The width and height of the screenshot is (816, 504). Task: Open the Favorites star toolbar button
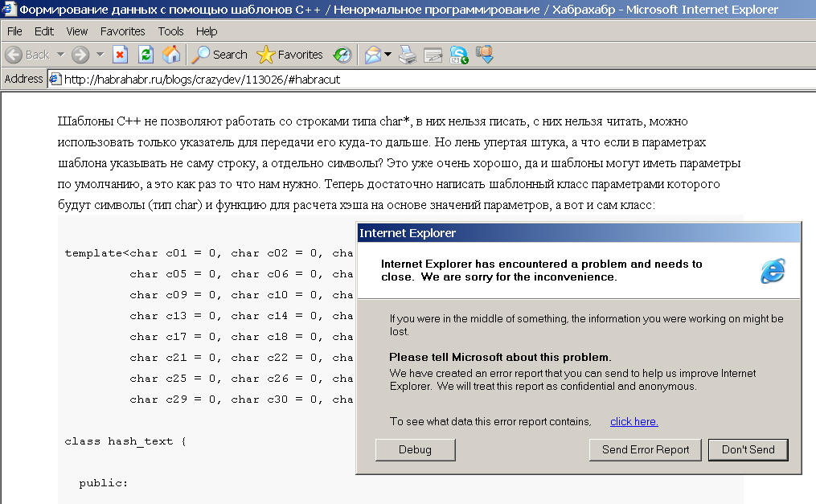point(290,55)
